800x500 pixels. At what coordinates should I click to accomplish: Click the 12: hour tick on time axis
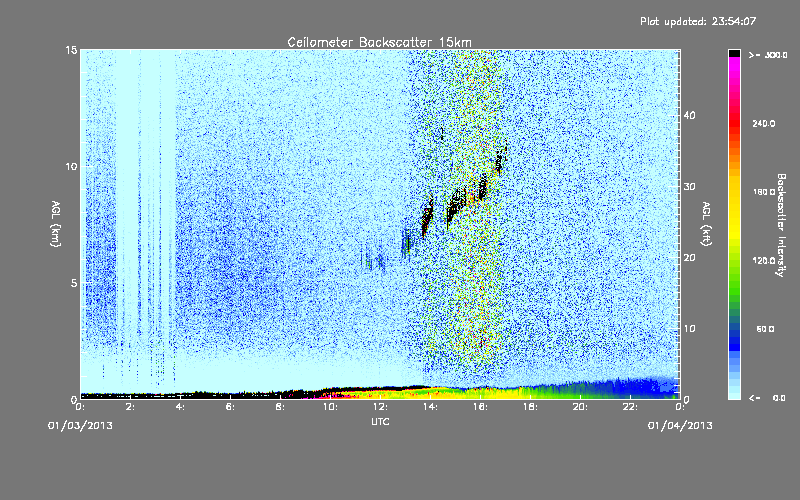pyautogui.click(x=380, y=407)
